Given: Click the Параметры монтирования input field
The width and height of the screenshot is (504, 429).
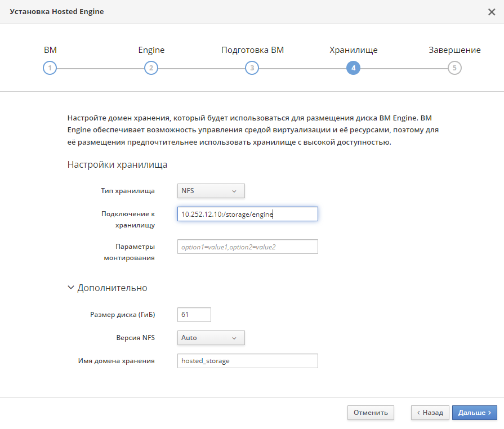Looking at the screenshot, I should tap(248, 247).
